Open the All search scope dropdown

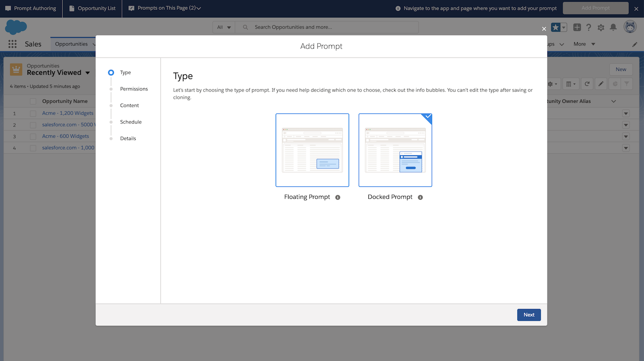[x=224, y=27]
